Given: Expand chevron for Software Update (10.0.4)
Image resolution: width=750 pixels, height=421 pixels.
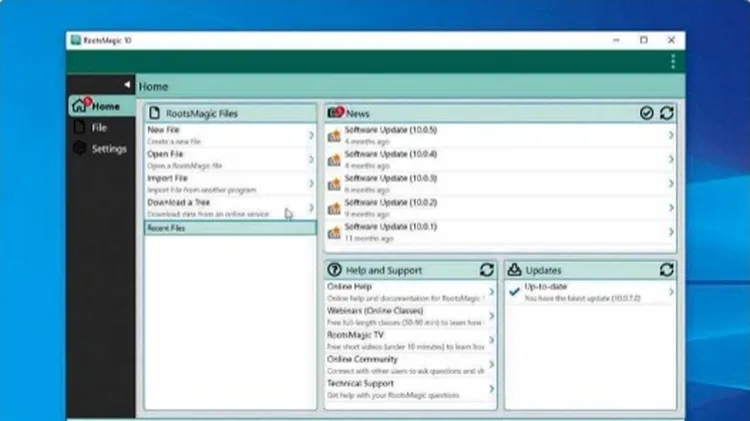Looking at the screenshot, I should 671,159.
